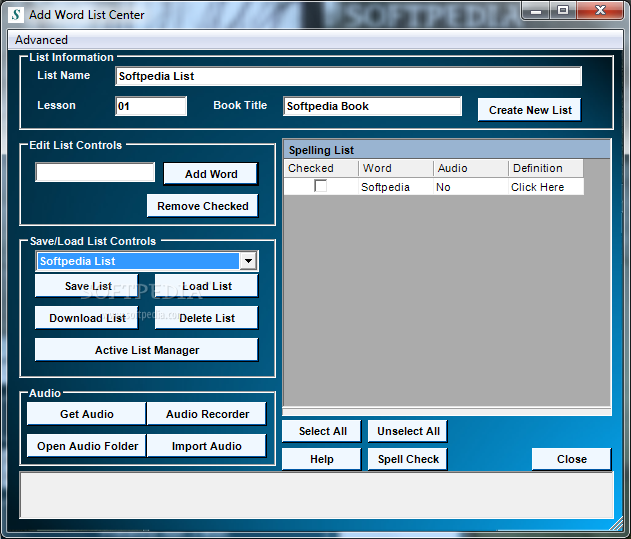This screenshot has width=631, height=539.
Task: Open the Active List Manager
Action: pos(146,350)
